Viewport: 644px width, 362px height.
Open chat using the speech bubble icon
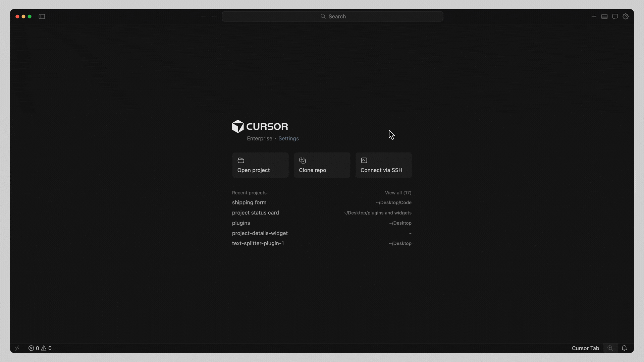[615, 16]
